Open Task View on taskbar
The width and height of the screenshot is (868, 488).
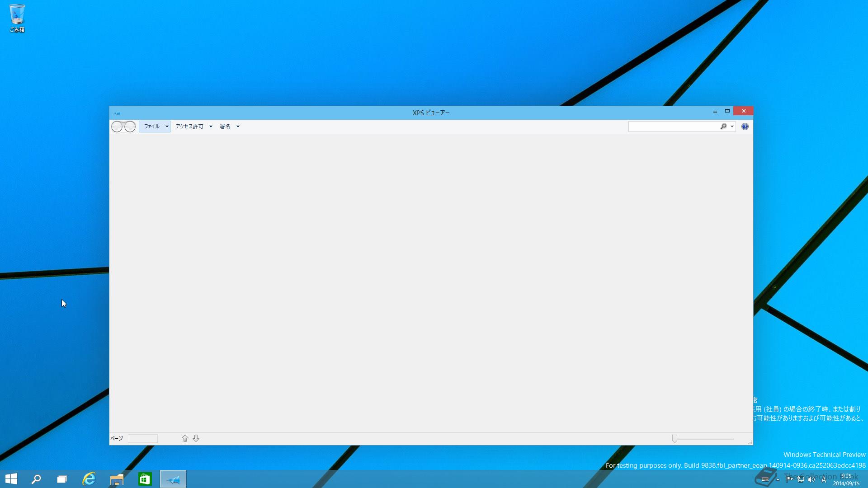[x=62, y=479]
